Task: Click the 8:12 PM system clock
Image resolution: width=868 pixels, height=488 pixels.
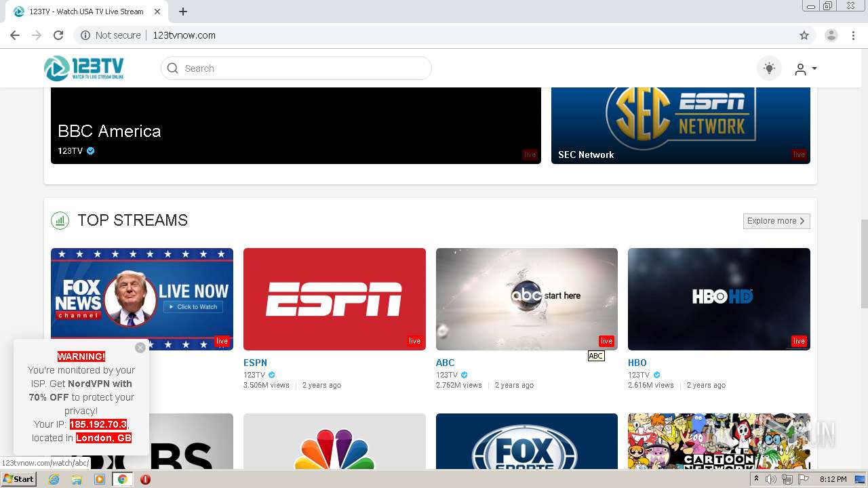Action: [x=833, y=479]
